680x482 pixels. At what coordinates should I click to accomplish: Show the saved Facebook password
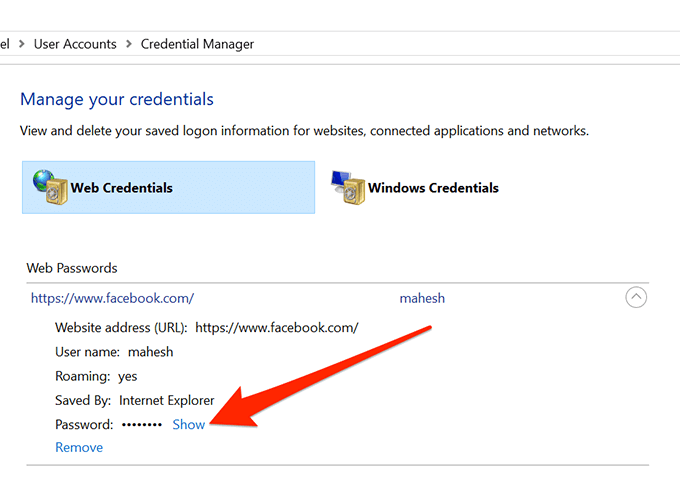tap(188, 424)
